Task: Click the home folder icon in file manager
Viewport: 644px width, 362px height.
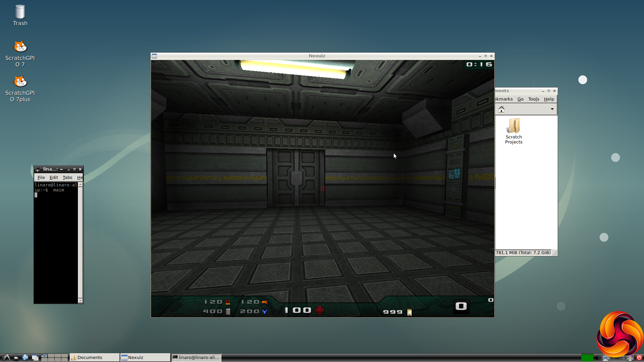Action: point(501,109)
